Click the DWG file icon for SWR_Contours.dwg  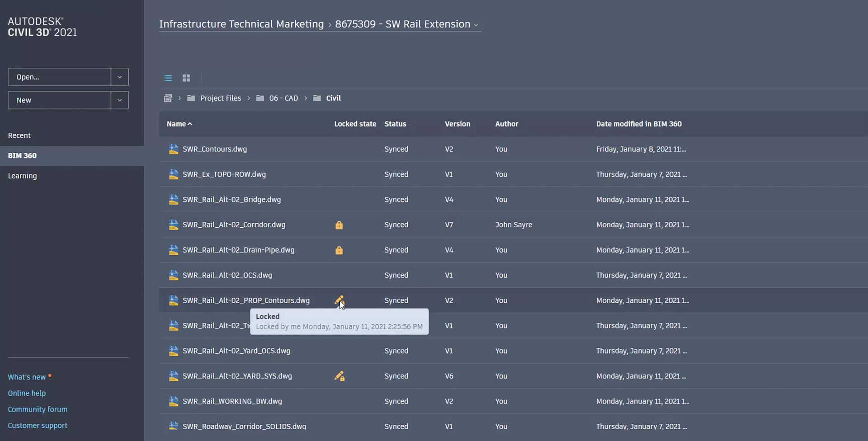173,149
